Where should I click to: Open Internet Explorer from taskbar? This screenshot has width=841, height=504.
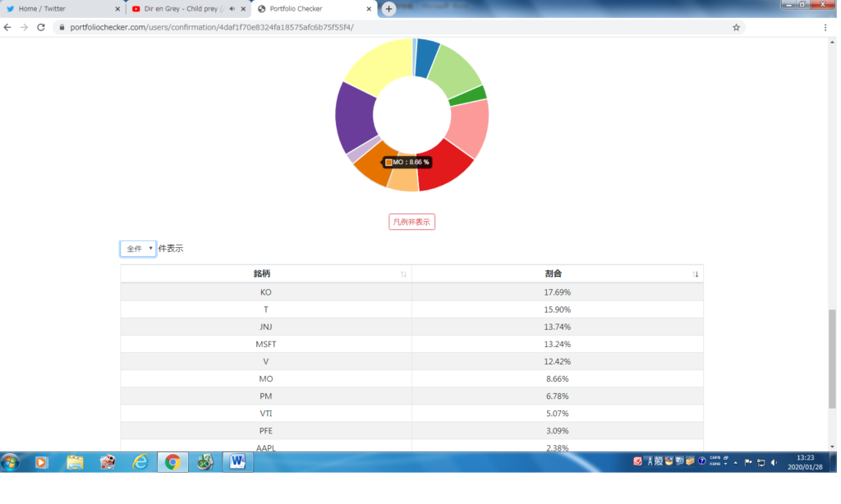[x=140, y=462]
